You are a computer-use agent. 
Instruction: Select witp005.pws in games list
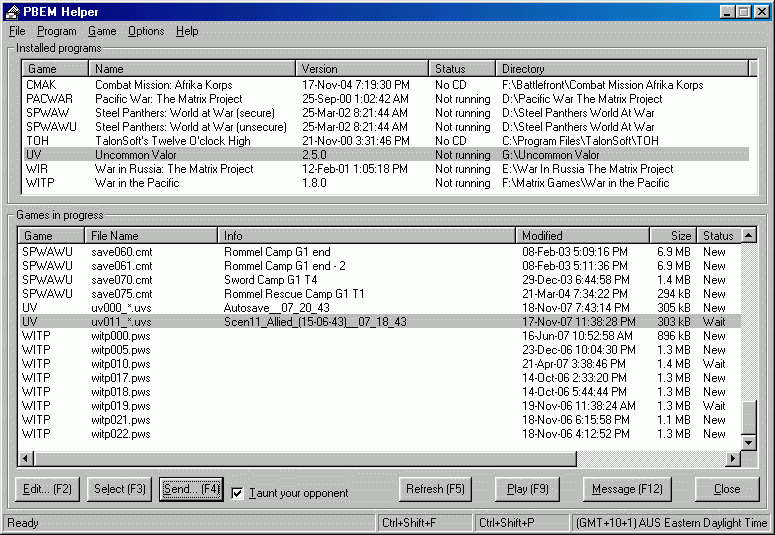point(380,350)
